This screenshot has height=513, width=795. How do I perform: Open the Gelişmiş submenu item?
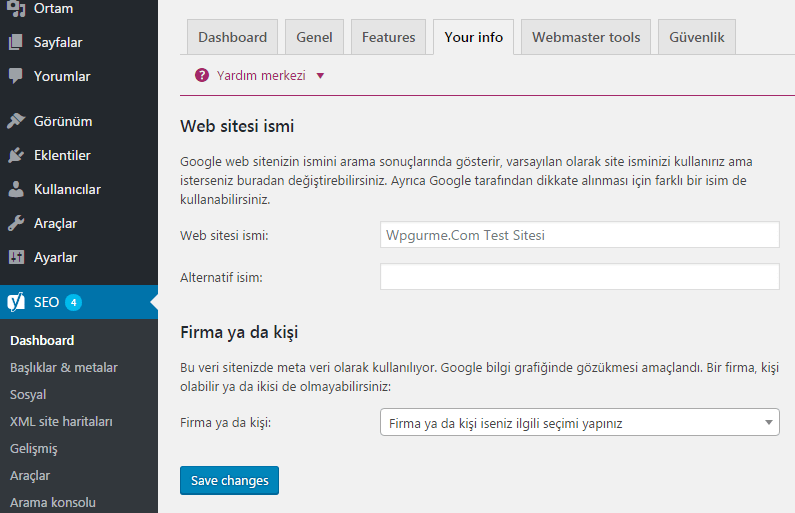point(33,449)
